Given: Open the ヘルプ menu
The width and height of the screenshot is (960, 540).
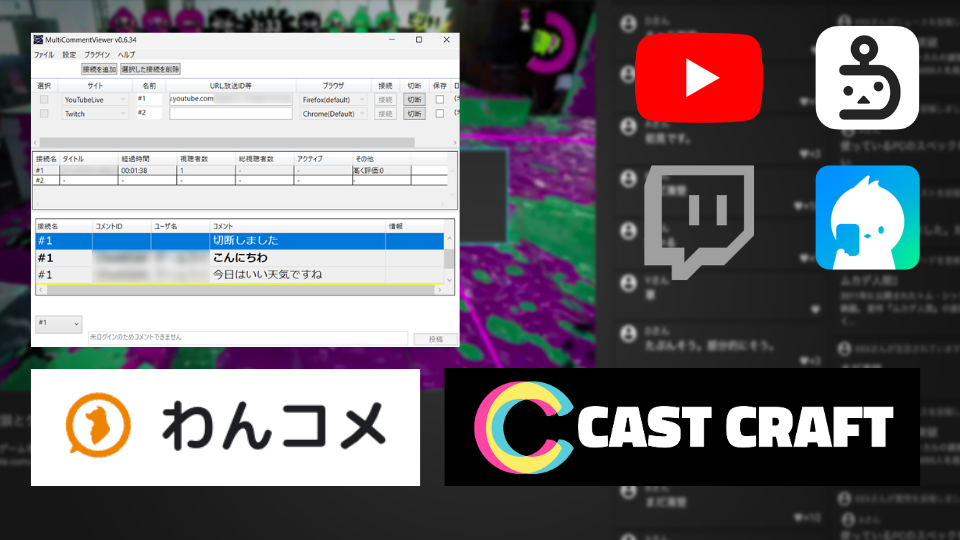Looking at the screenshot, I should point(126,55).
